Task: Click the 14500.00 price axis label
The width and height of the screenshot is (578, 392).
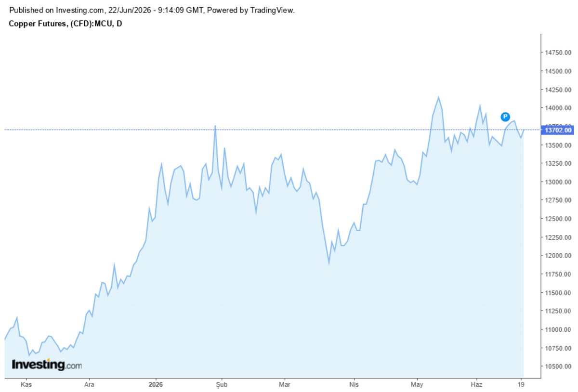Action: click(558, 71)
